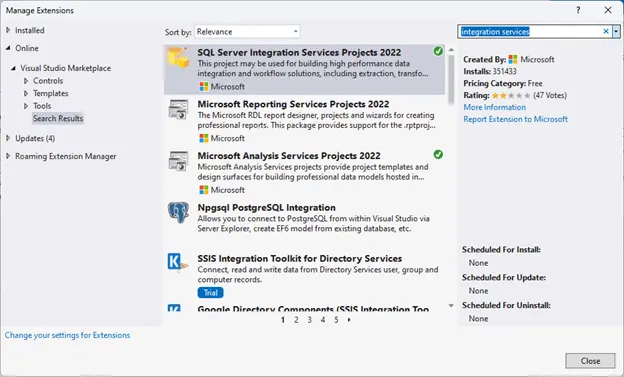Collapse the Visual Studio Marketplace node
The height and width of the screenshot is (377, 624).
(x=14, y=68)
